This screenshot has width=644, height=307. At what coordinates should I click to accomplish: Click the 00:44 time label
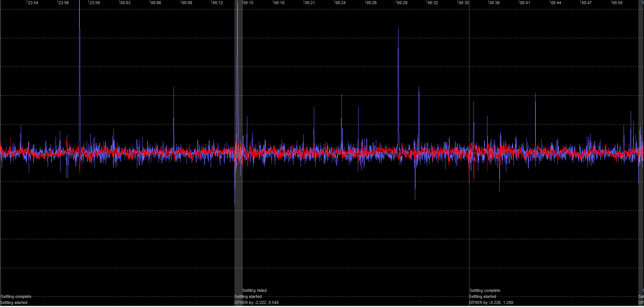(556, 3)
